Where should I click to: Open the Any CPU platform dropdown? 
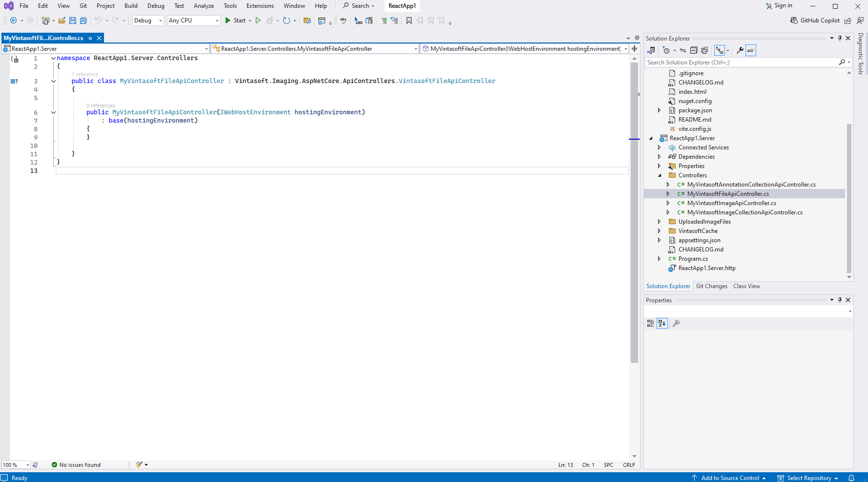pyautogui.click(x=193, y=21)
